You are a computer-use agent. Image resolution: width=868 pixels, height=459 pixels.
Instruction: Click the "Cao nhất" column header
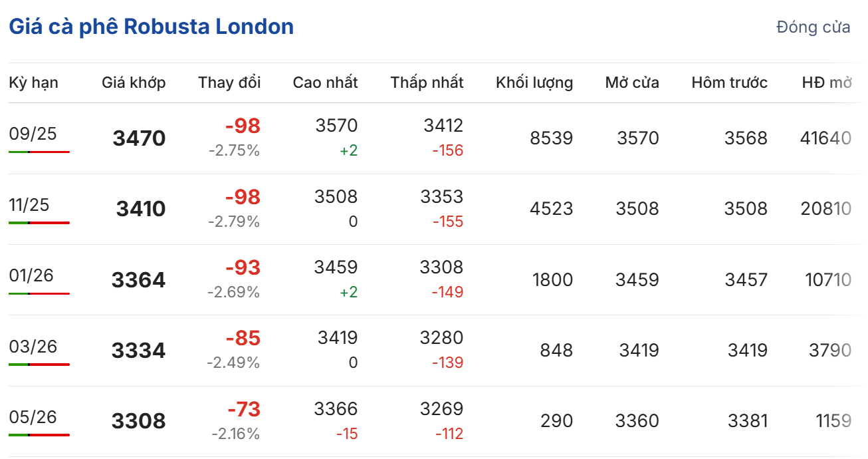coord(325,82)
